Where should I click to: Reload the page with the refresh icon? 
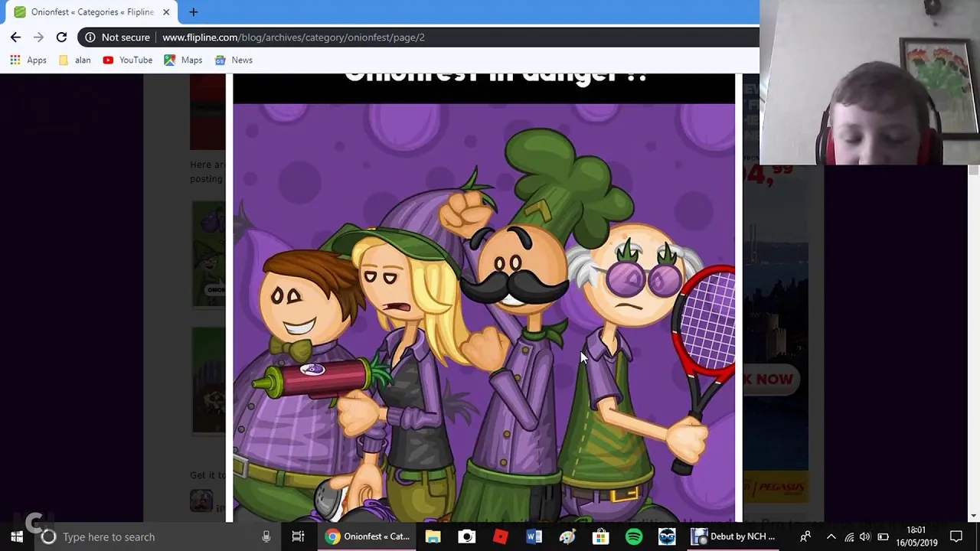coord(61,37)
